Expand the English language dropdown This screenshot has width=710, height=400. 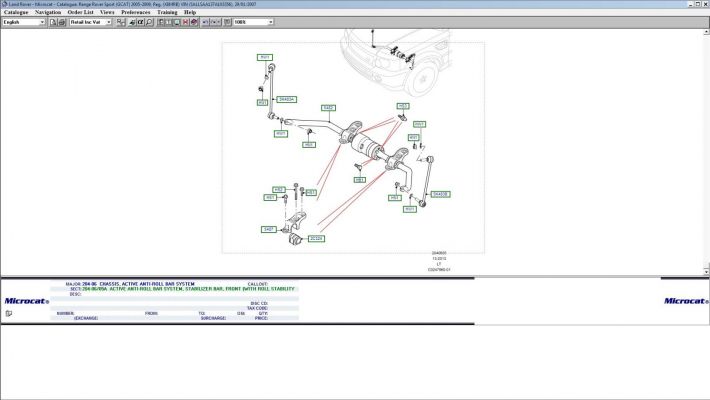[42, 22]
